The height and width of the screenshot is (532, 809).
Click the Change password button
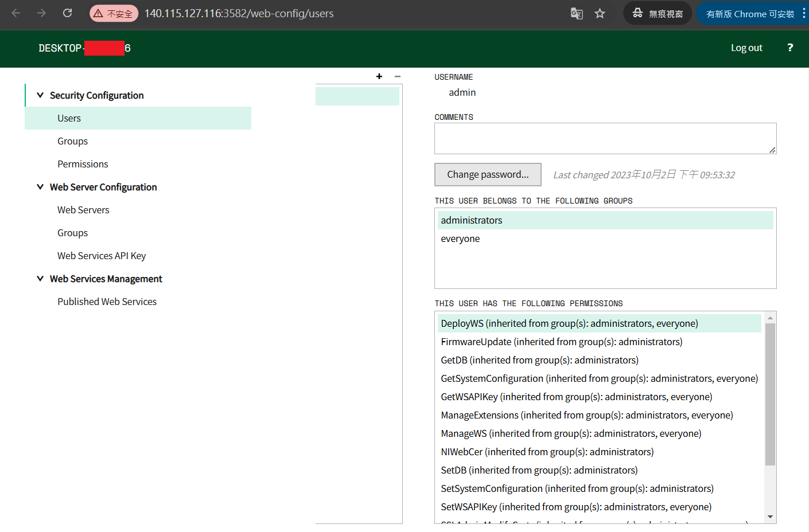tap(488, 174)
